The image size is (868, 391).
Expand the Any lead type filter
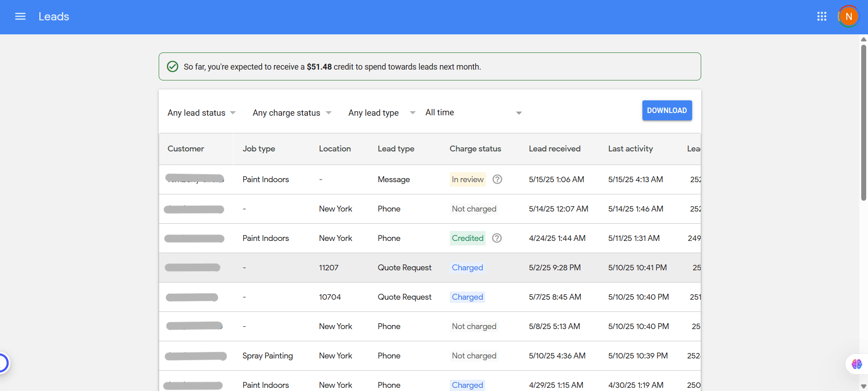click(x=382, y=113)
